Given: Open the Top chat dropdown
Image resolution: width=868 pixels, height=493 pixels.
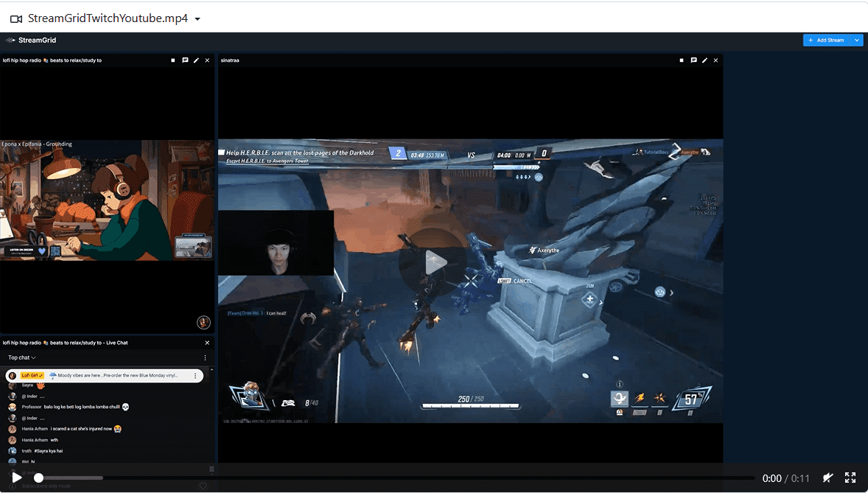Looking at the screenshot, I should click(21, 358).
